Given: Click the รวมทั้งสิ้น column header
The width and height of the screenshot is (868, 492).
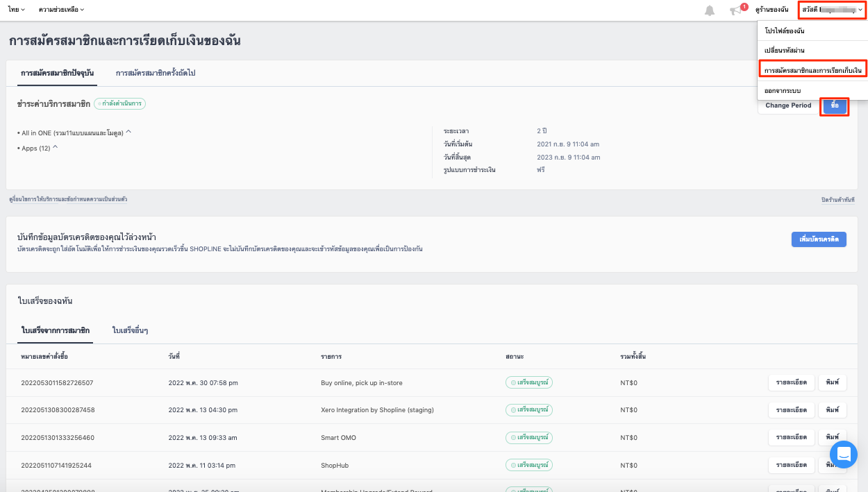Looking at the screenshot, I should click(633, 356).
